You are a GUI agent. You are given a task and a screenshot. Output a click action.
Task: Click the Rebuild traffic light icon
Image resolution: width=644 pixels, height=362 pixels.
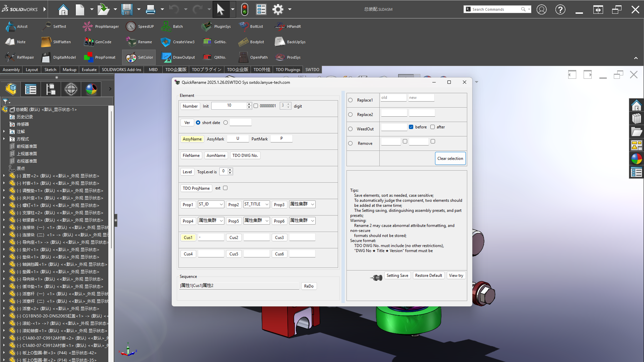[x=245, y=9]
